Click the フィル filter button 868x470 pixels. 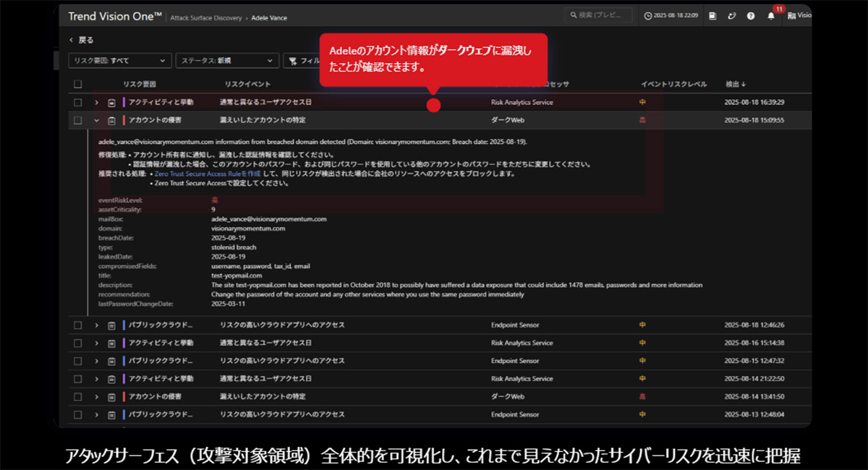(x=304, y=61)
